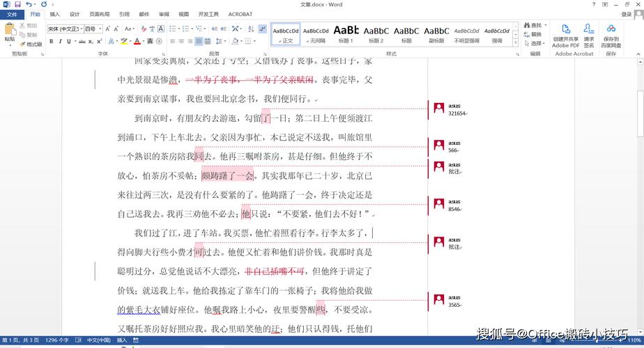The image size is (644, 348).
Task: Toggle superscript formatting
Action: click(x=99, y=42)
